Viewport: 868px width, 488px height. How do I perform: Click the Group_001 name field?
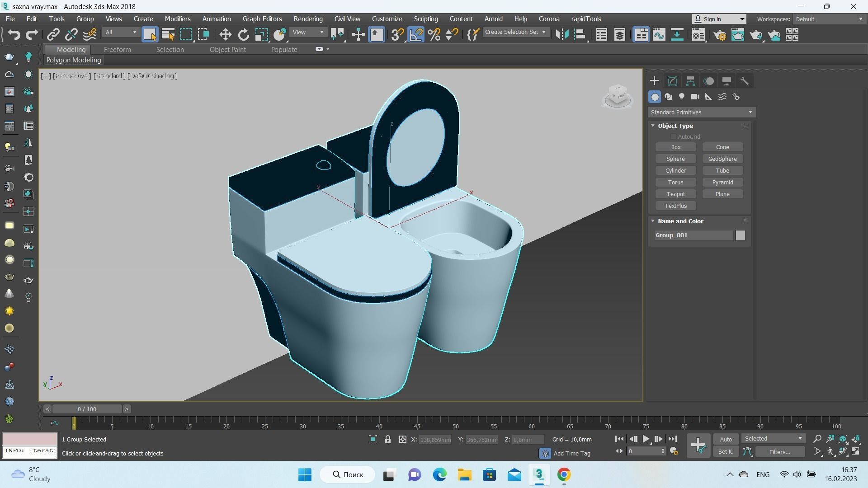coord(694,235)
